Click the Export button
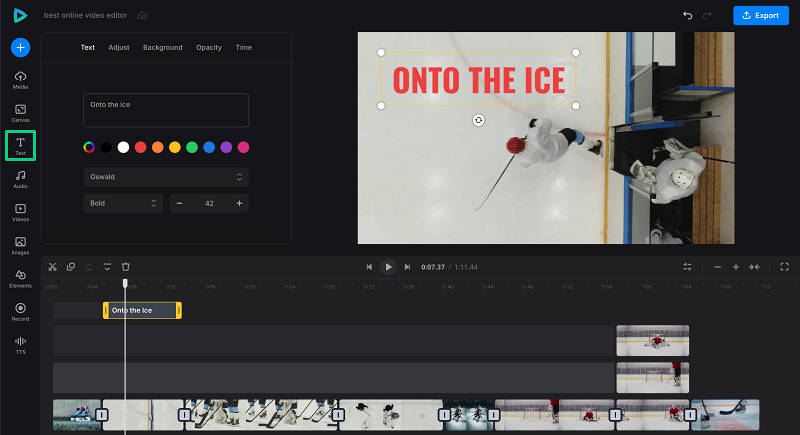 (761, 15)
